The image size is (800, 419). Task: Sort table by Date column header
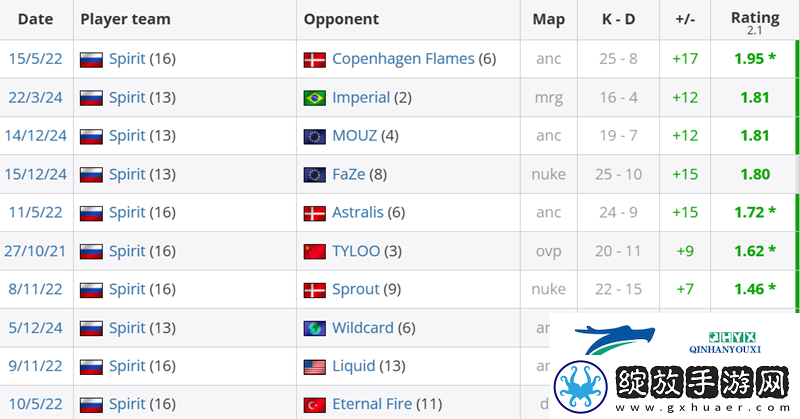35,19
